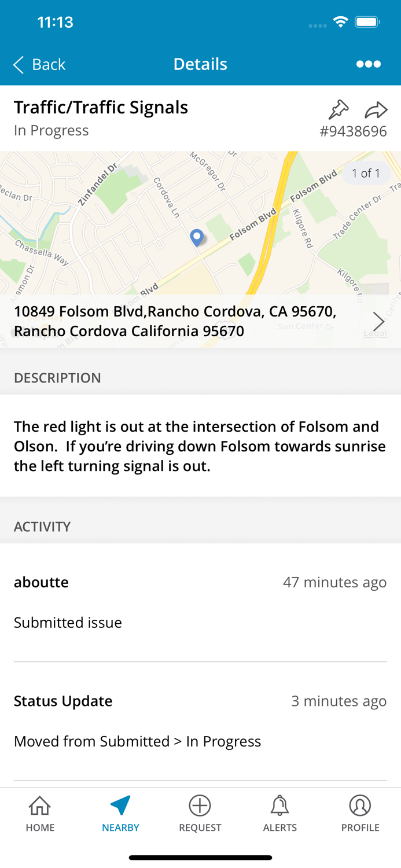Open the '1 of 1' photo indicator
The width and height of the screenshot is (401, 868).
[366, 173]
